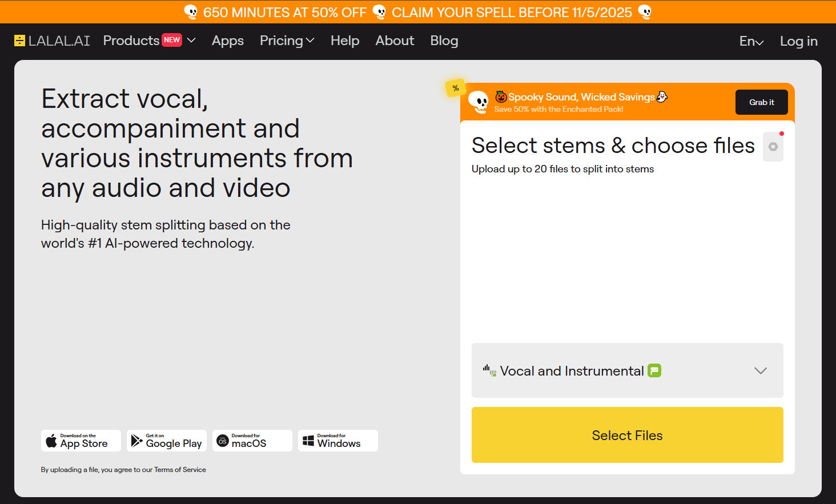
Task: Click the green badge next to Vocal and Instrumental
Action: tap(654, 370)
